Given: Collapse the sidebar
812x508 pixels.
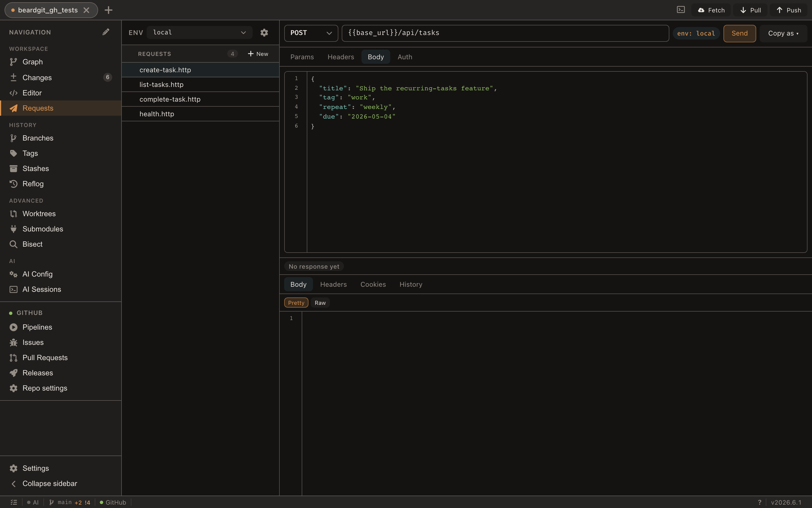Looking at the screenshot, I should [x=60, y=483].
